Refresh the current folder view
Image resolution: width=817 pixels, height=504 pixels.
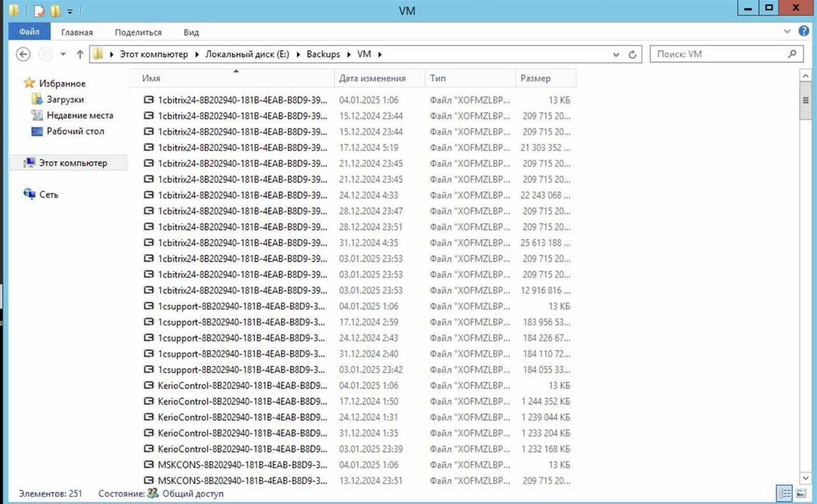point(633,54)
